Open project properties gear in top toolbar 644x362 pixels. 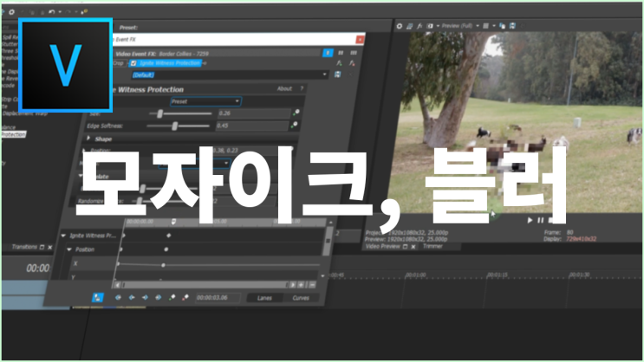11,12
